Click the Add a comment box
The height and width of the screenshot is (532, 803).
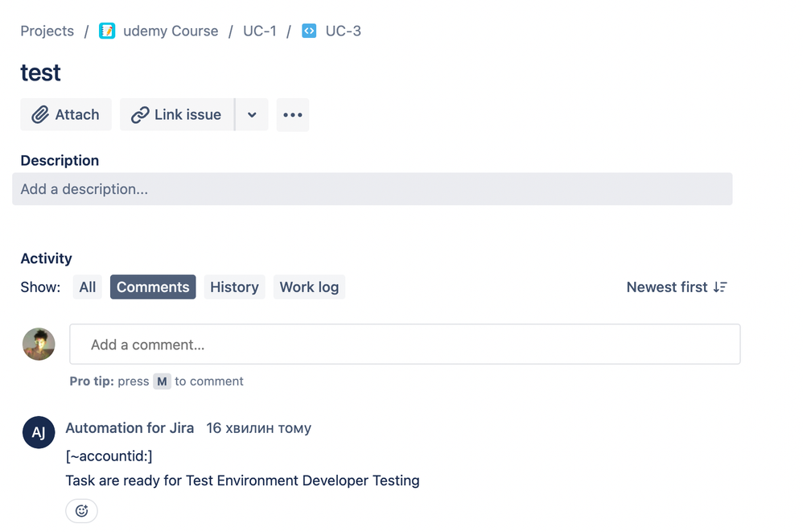[405, 344]
